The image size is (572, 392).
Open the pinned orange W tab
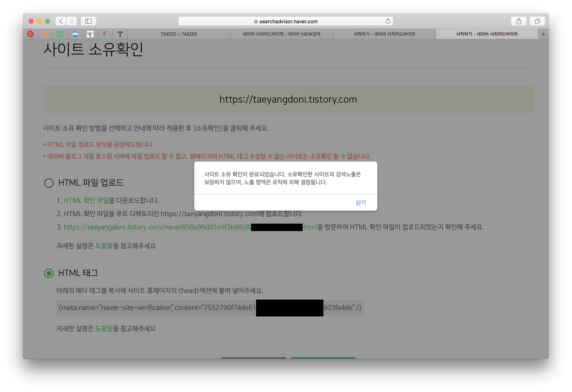(45, 34)
